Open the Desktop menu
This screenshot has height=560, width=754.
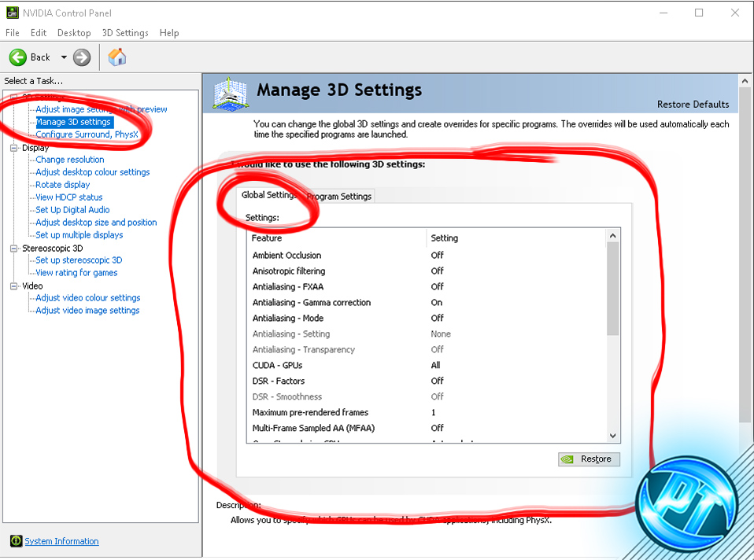[74, 33]
